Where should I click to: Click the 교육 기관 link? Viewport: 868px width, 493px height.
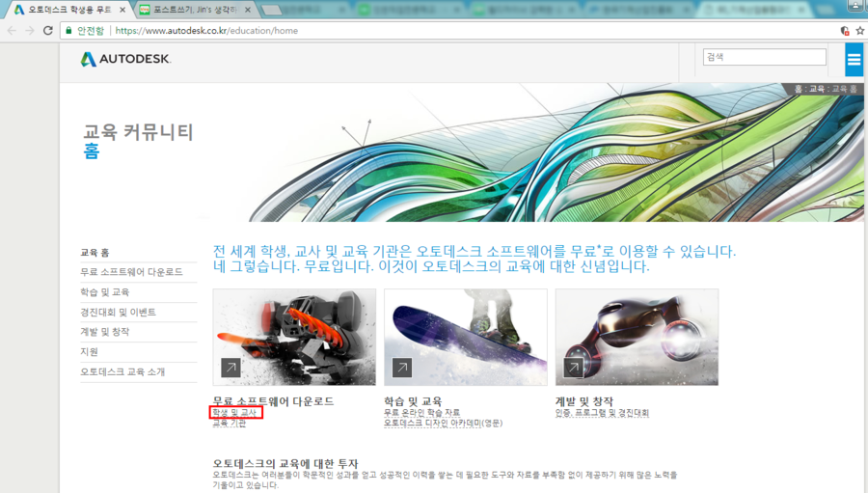tap(230, 423)
